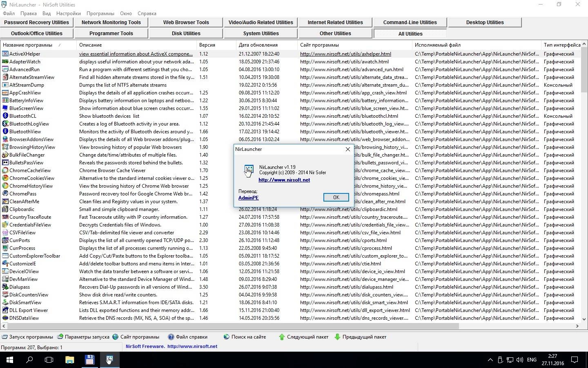Go to Следующий пакет with green arrow

303,337
